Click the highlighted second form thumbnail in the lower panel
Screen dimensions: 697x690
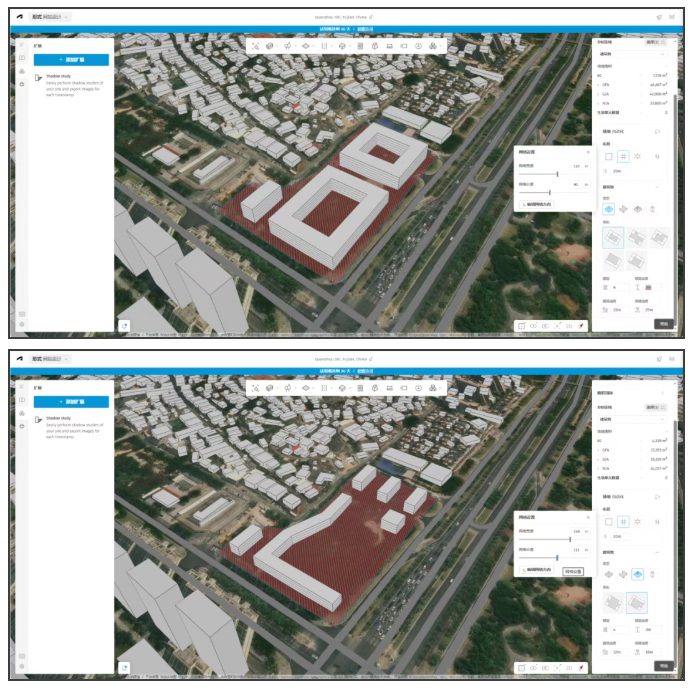pyautogui.click(x=637, y=603)
